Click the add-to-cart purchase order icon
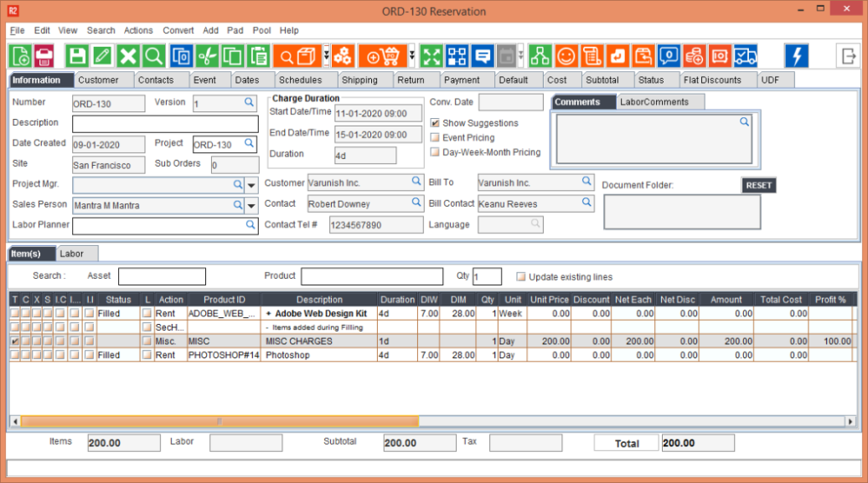Viewport: 868px width, 483px height. (383, 56)
